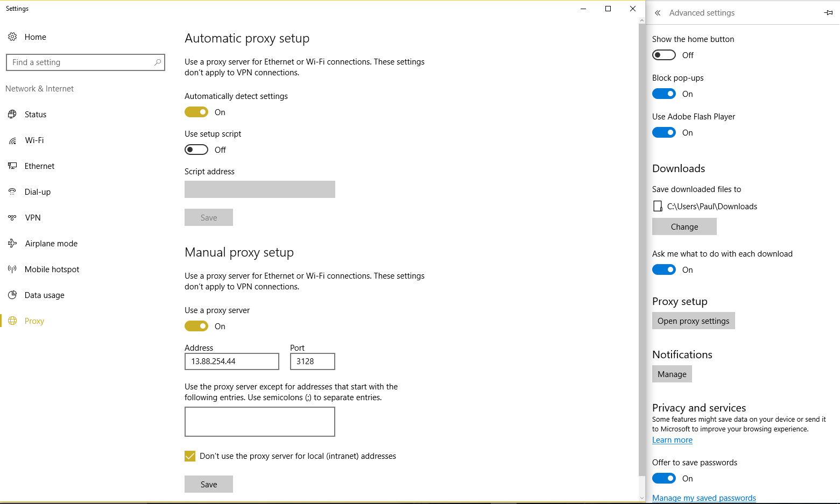Click the proxy Address field
840x504 pixels.
(x=232, y=361)
